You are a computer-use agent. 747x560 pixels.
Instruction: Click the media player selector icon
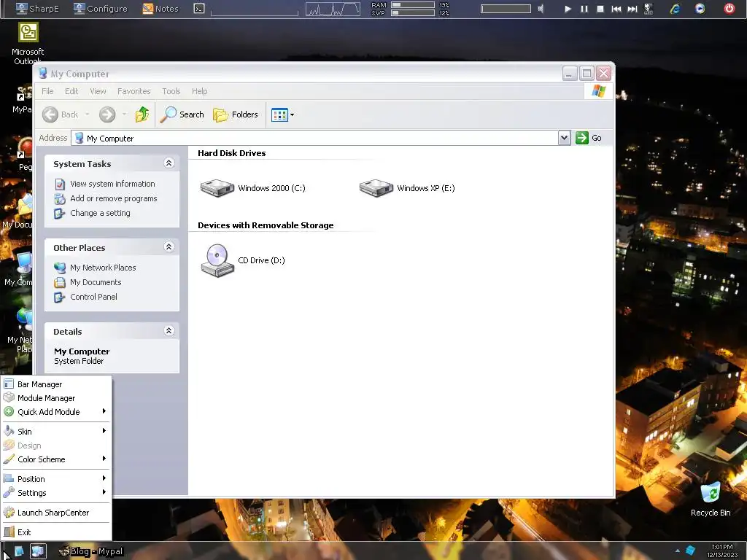(x=649, y=9)
